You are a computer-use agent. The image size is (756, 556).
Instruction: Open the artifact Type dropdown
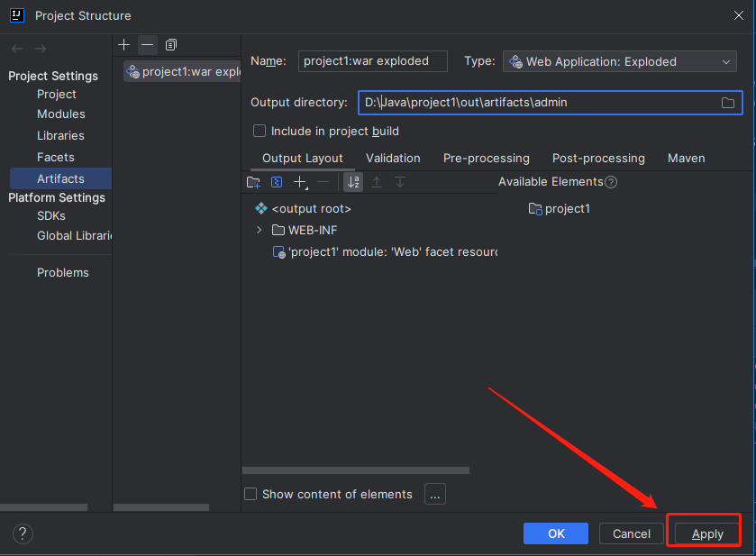click(620, 61)
